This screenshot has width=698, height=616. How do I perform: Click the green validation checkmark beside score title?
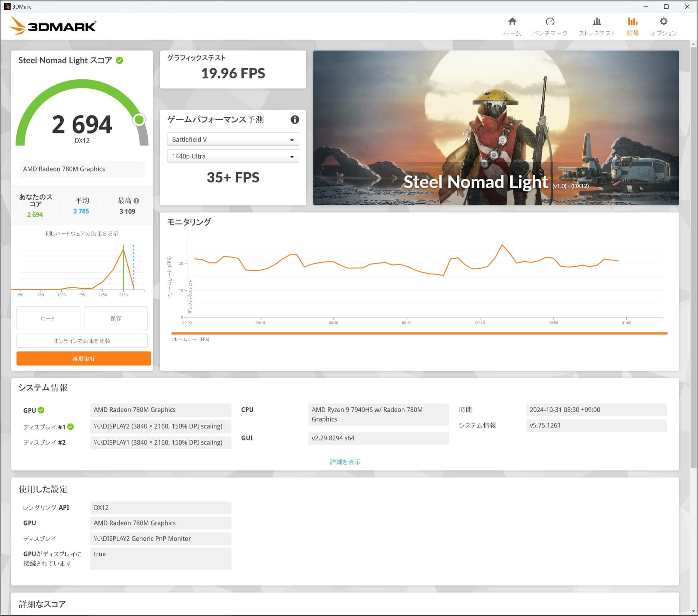click(120, 61)
